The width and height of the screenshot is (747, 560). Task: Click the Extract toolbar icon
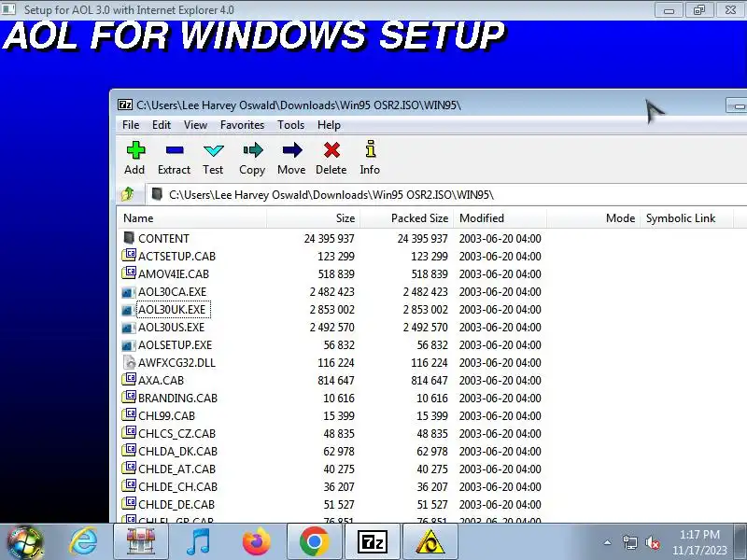[x=175, y=150]
